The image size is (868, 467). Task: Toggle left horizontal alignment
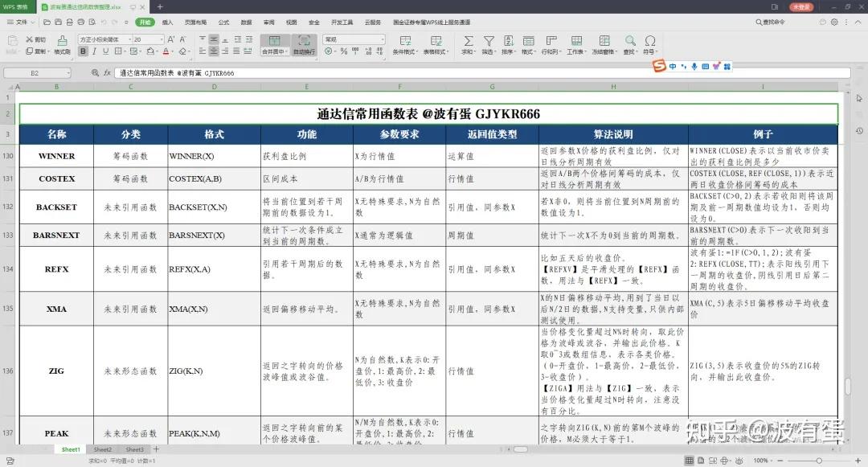point(202,51)
